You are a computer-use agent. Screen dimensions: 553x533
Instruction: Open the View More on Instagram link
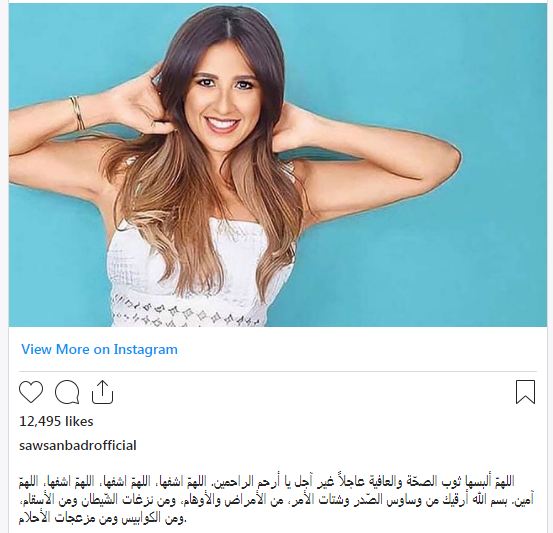click(x=99, y=349)
